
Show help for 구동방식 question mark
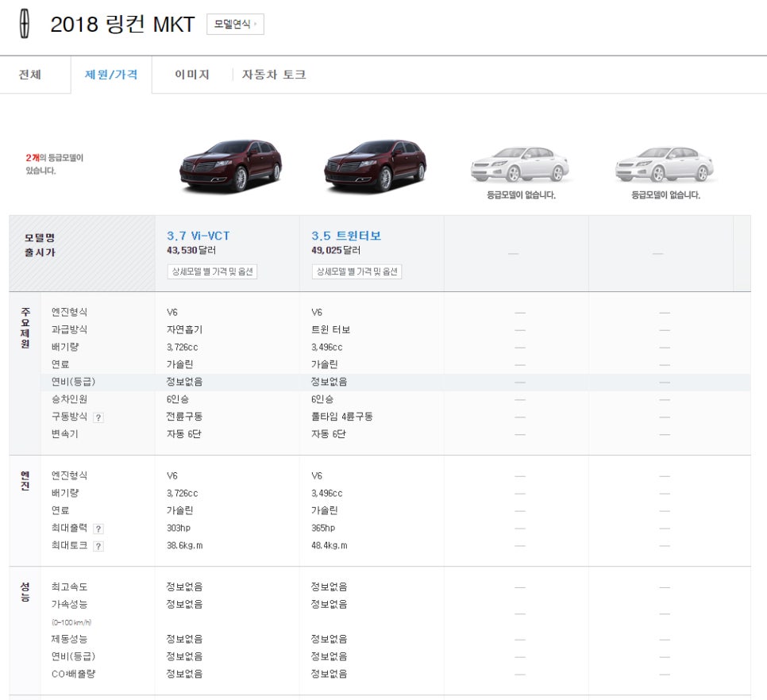tap(98, 417)
